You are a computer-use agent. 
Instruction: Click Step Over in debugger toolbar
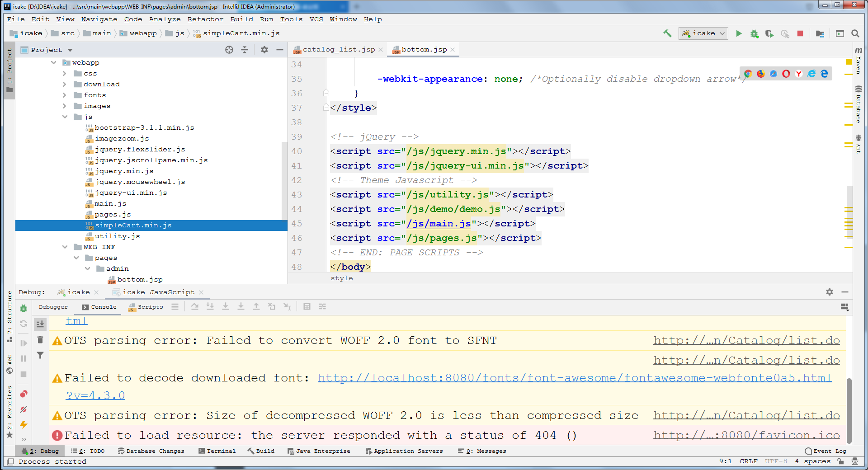195,306
